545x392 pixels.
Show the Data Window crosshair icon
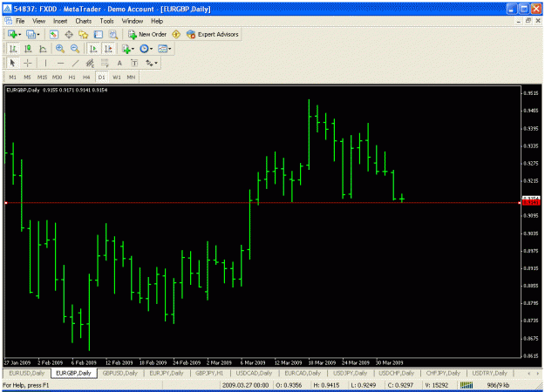click(69, 34)
